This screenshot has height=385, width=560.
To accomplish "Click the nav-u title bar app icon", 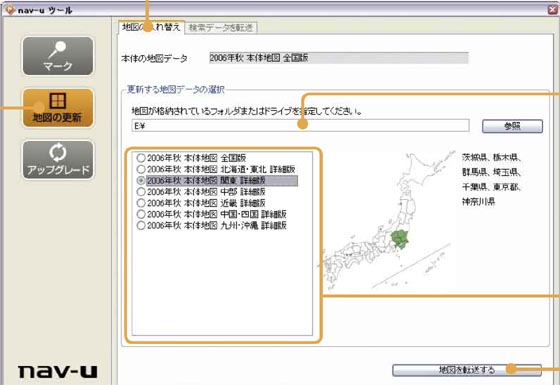I will point(10,10).
